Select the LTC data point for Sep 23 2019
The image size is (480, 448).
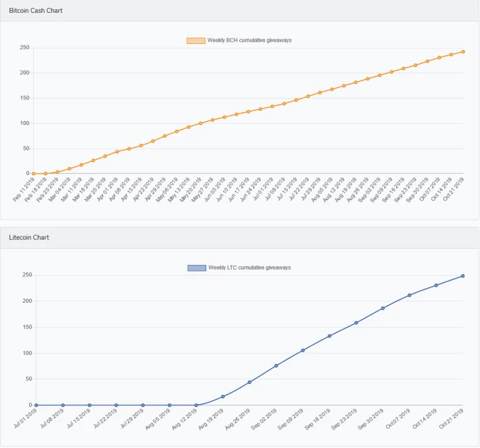(x=356, y=323)
